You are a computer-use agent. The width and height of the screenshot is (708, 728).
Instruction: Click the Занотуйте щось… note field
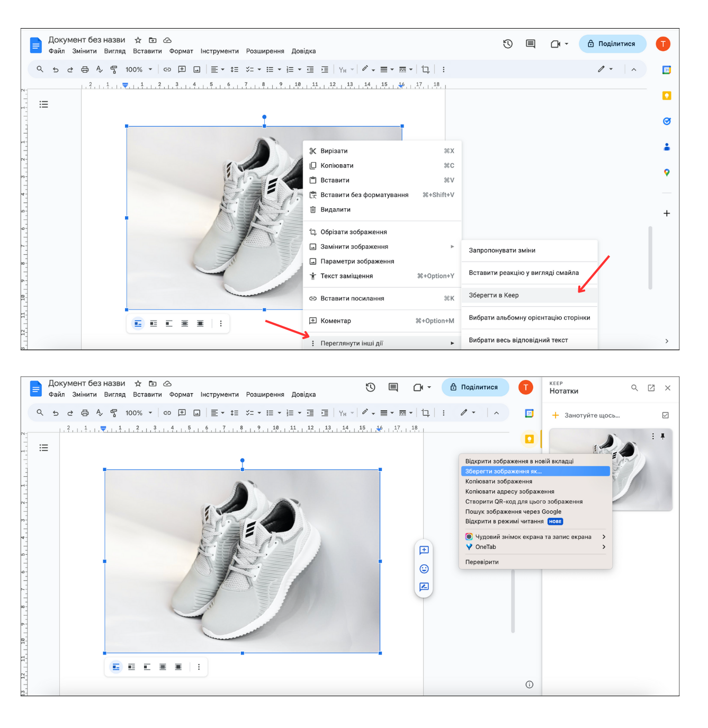point(592,415)
